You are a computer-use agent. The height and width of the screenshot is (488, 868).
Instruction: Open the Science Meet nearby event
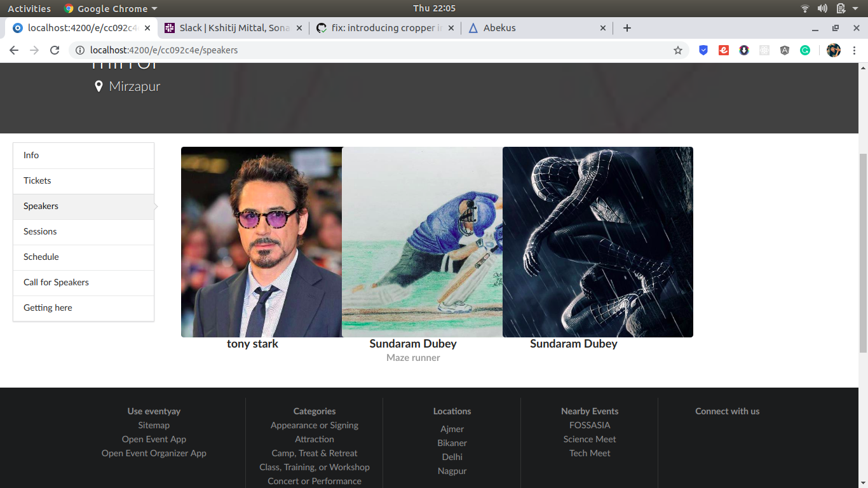pos(590,439)
